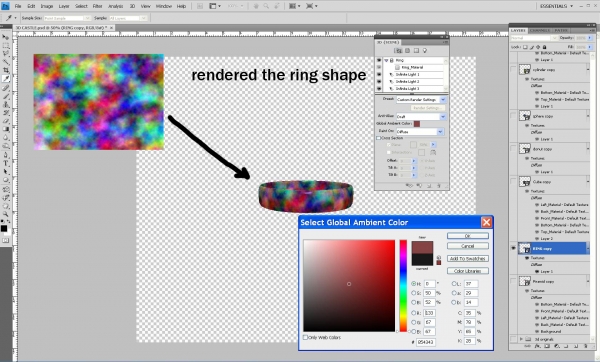Select the Crop tool in the toolbox
The height and width of the screenshot is (362, 600).
point(6,70)
